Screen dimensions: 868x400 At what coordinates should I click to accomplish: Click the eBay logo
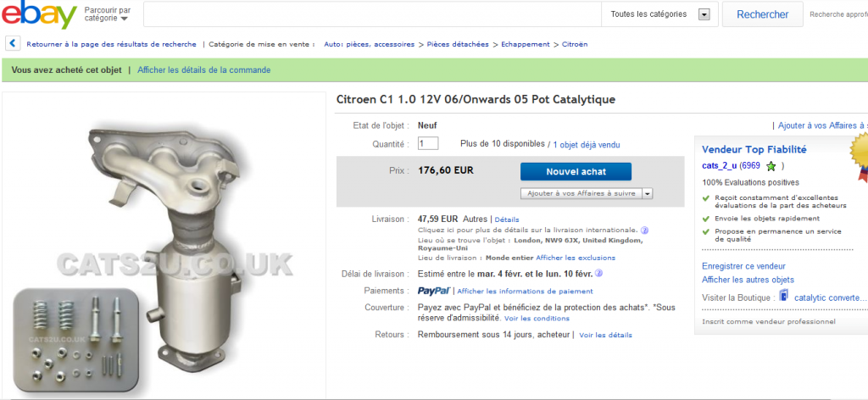39,14
